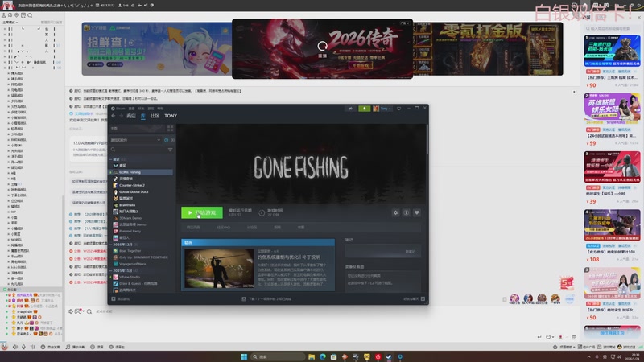644x362 pixels.
Task: Open the game settings gear in Steam
Action: coord(395,212)
